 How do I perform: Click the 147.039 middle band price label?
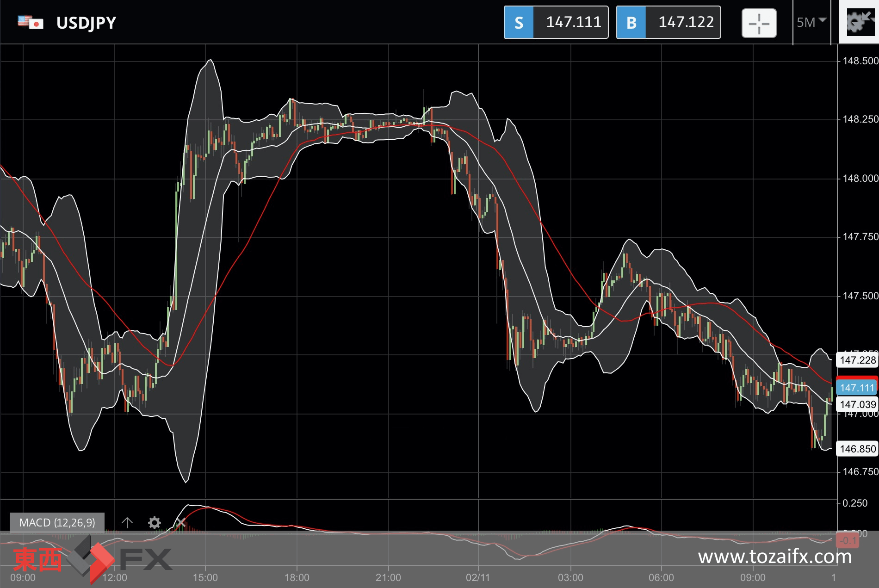click(857, 404)
